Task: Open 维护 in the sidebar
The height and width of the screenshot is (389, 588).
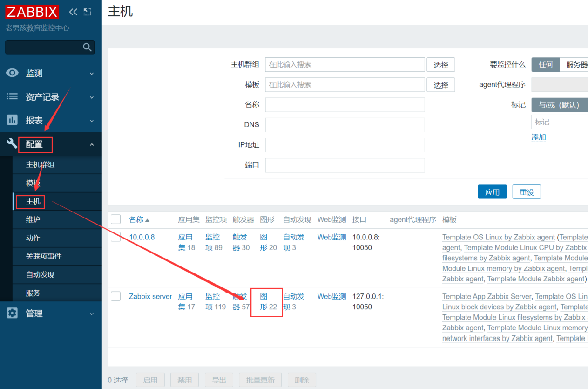Action: (57, 219)
